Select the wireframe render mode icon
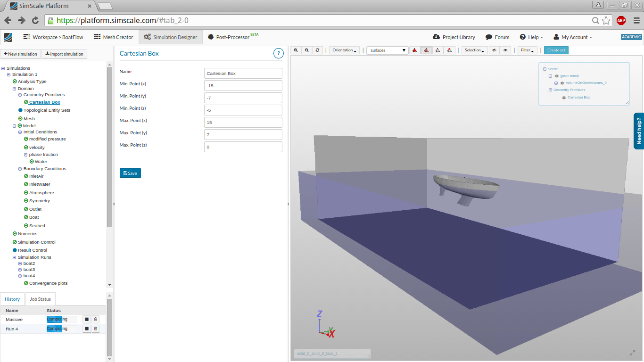 point(438,50)
